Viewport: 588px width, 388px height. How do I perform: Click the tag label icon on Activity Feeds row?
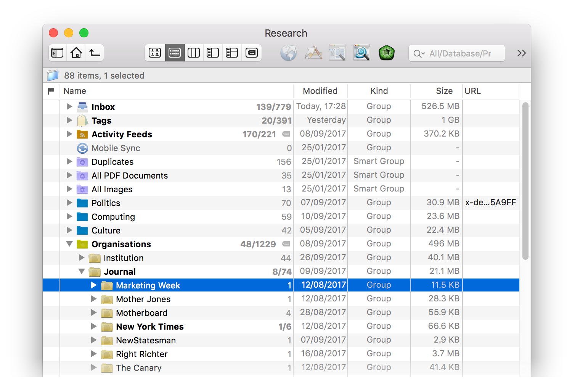point(286,134)
